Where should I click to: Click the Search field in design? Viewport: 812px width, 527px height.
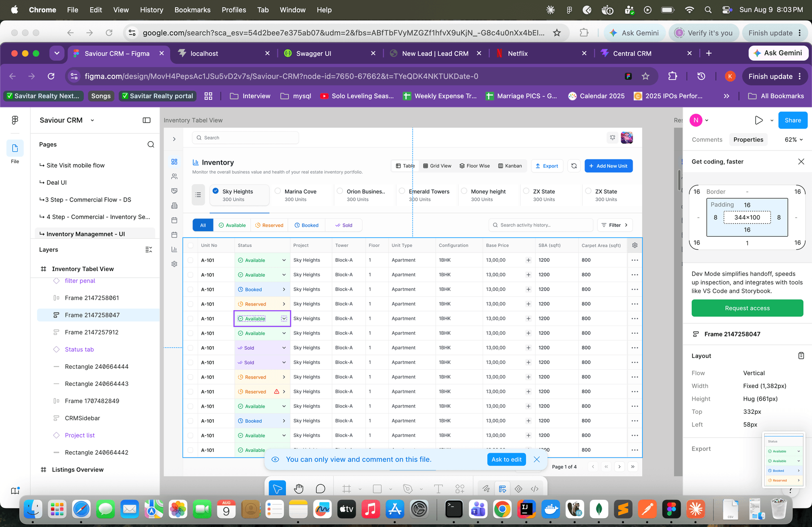(246, 138)
